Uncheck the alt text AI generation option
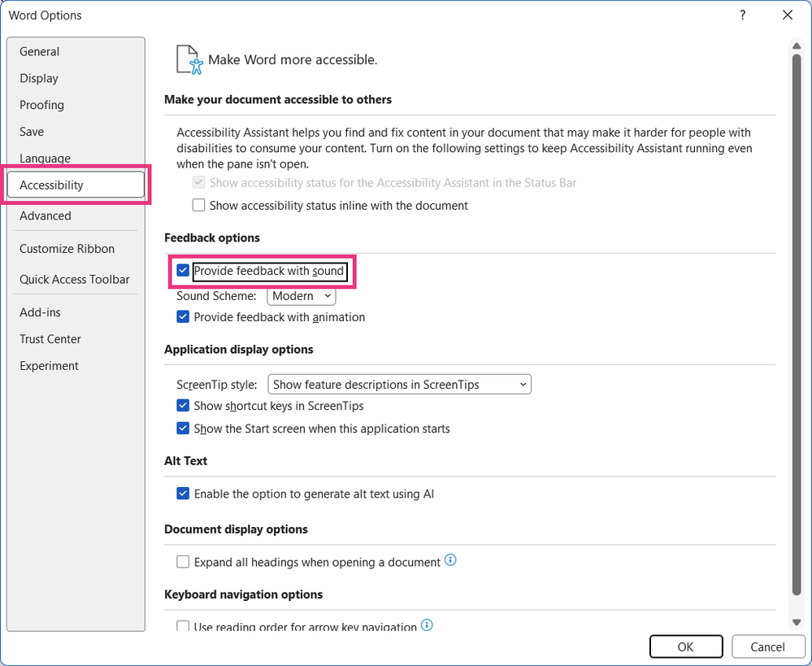 coord(183,493)
